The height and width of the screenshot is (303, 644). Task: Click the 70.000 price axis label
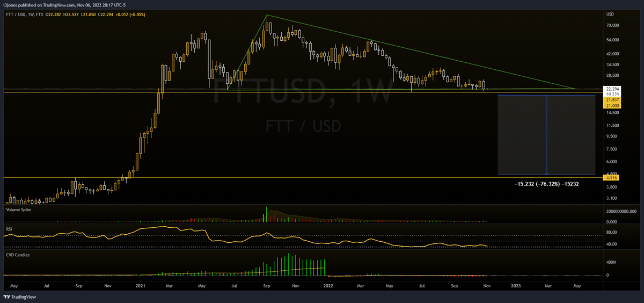click(612, 25)
